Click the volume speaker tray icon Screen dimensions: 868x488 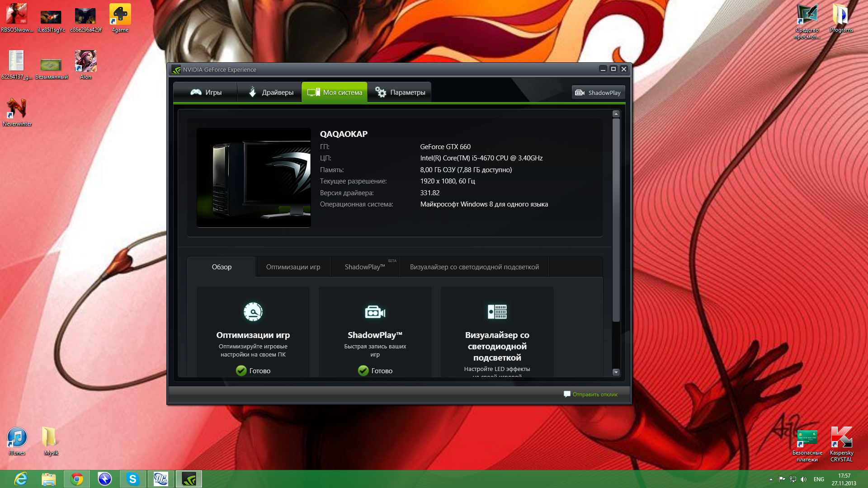click(803, 479)
